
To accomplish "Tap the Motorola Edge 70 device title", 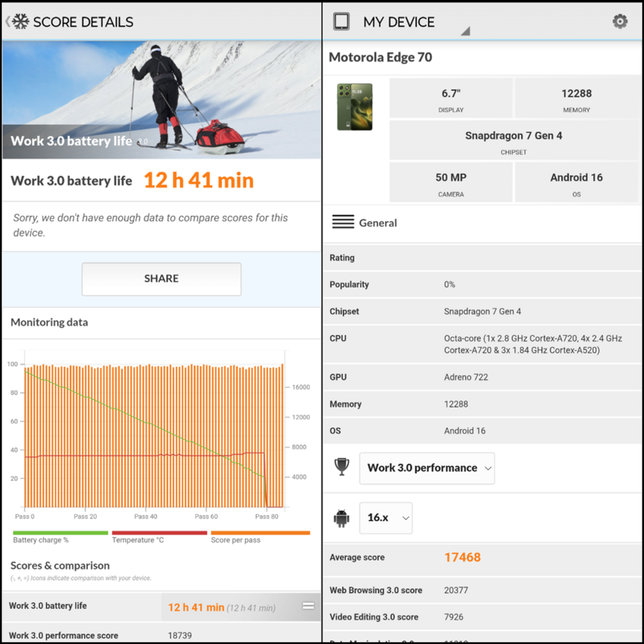I will pos(380,57).
